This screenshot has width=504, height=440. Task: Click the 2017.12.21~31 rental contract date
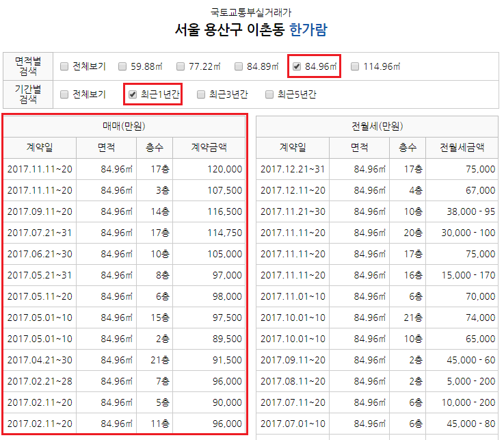click(x=293, y=169)
